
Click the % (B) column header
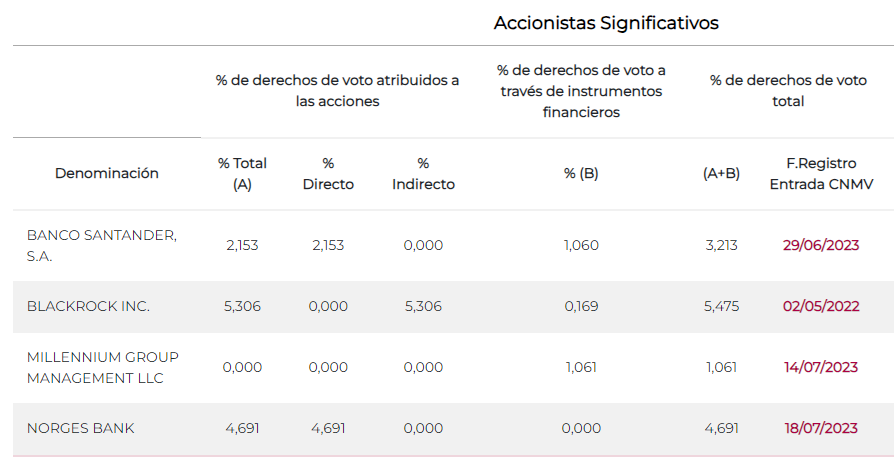click(x=581, y=173)
